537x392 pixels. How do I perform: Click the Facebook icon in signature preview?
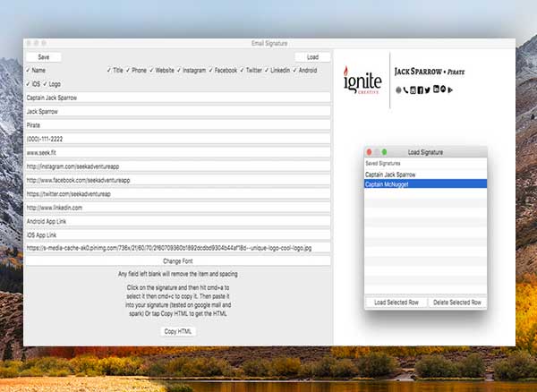421,90
